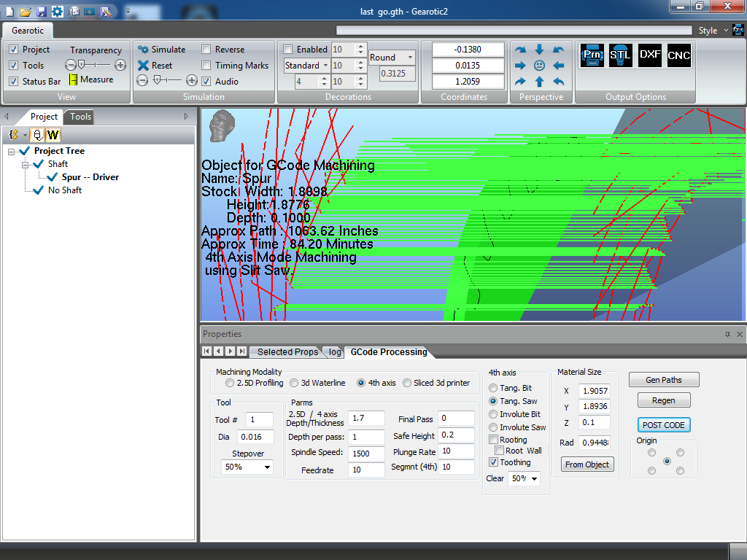747x560 pixels.
Task: Collapse the Shaft tree node
Action: [26, 164]
